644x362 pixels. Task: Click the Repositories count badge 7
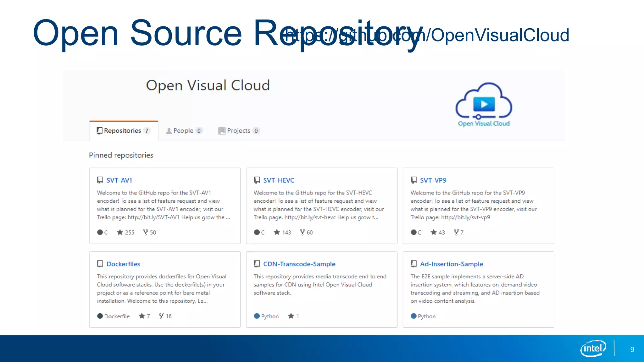[147, 131]
